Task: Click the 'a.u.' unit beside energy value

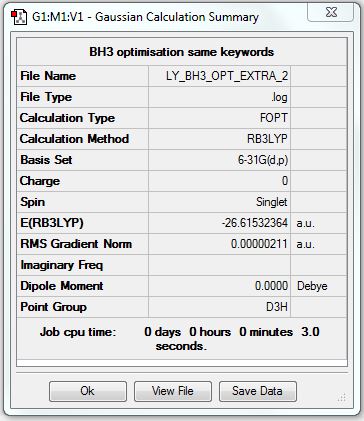Action: (x=305, y=223)
